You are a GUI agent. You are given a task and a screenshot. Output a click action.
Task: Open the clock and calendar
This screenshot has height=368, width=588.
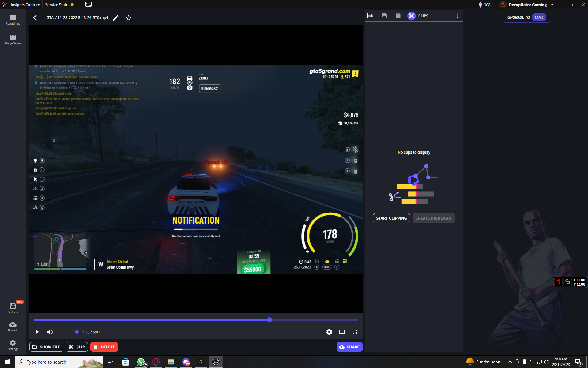point(561,362)
